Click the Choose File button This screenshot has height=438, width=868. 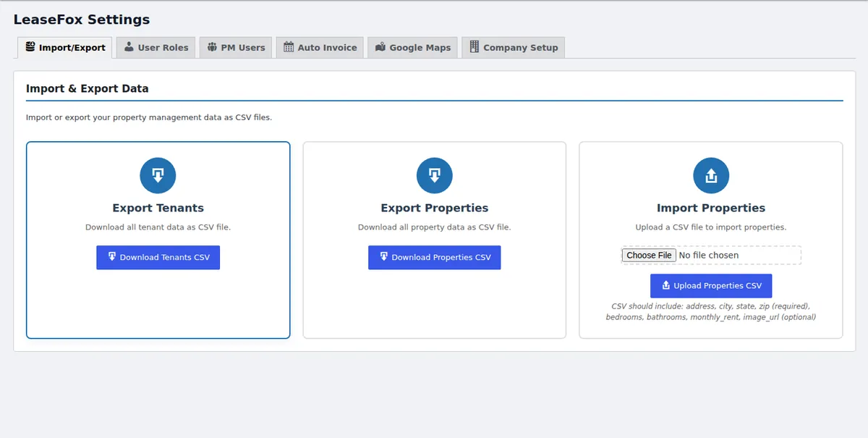649,255
